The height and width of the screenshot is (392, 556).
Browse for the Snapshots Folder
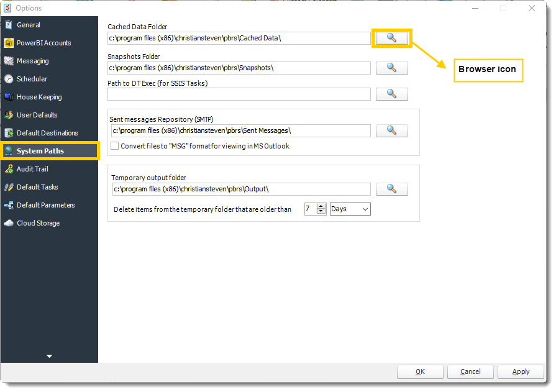click(x=391, y=68)
